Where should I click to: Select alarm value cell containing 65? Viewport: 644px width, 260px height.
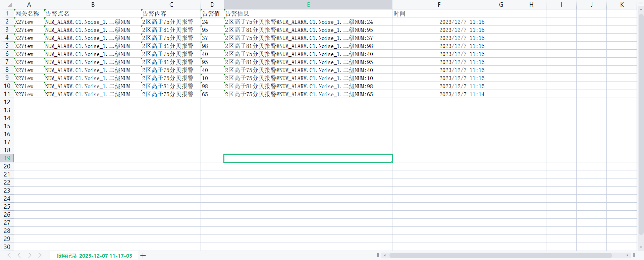pos(212,94)
